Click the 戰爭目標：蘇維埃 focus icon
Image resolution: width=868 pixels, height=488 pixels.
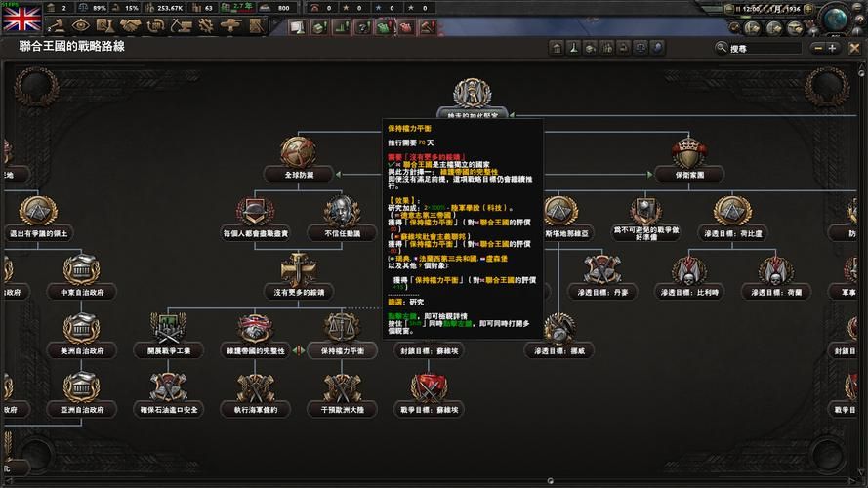429,388
